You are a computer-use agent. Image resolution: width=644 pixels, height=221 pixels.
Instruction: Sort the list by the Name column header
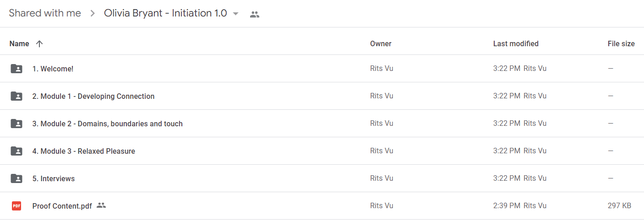pos(19,44)
